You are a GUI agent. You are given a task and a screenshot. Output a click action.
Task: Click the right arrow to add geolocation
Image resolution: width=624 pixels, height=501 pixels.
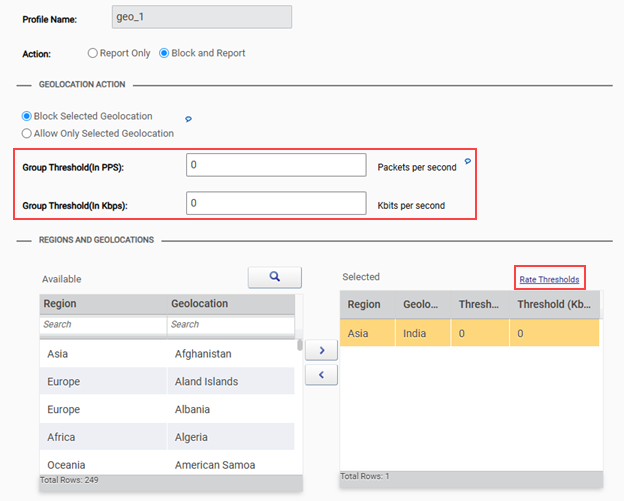[321, 351]
